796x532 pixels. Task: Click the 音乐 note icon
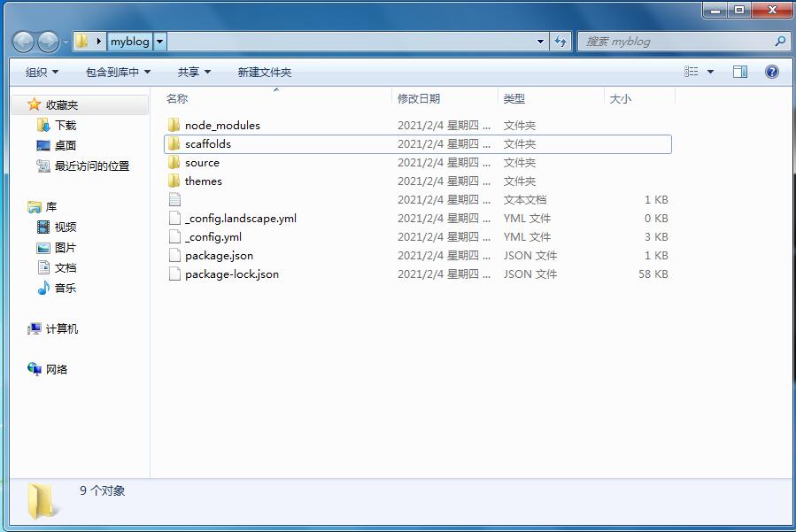click(43, 288)
